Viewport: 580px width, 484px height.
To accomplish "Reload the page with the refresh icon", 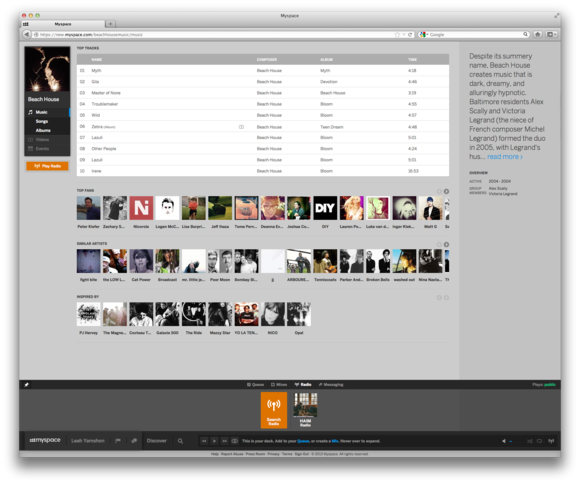I will 410,34.
